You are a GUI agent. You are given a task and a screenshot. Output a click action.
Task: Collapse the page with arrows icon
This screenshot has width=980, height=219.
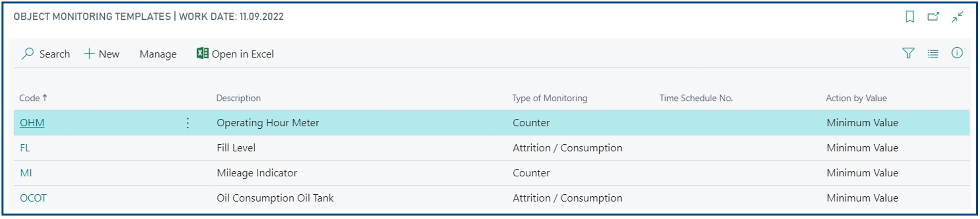957,17
